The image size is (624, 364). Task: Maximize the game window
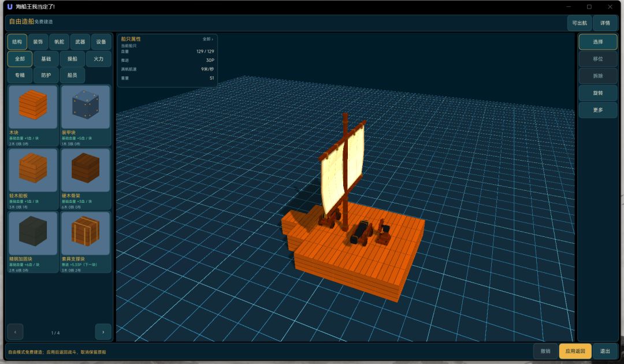[589, 7]
